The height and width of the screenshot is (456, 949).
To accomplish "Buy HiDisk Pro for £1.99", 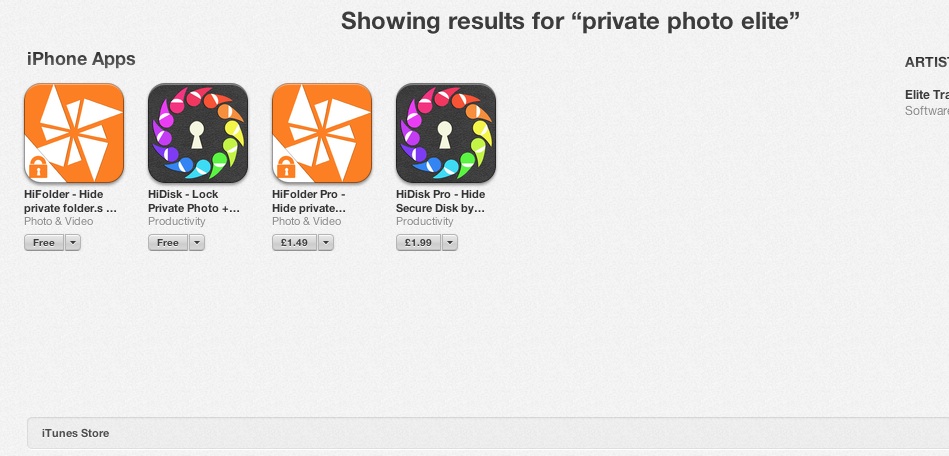I will [418, 243].
